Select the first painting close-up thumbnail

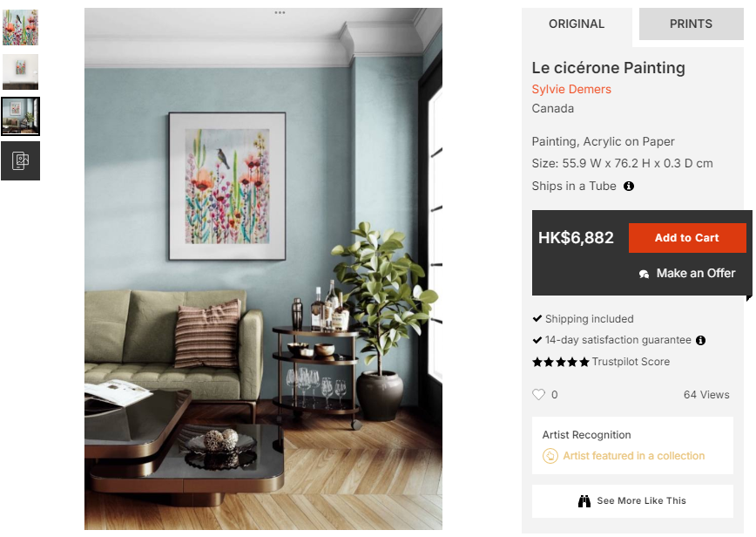20,27
